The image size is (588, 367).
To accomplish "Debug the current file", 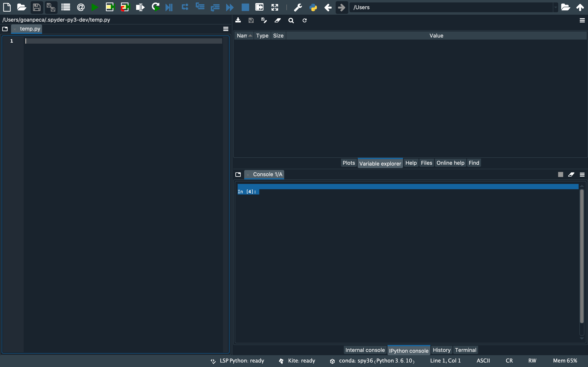I will tap(156, 7).
